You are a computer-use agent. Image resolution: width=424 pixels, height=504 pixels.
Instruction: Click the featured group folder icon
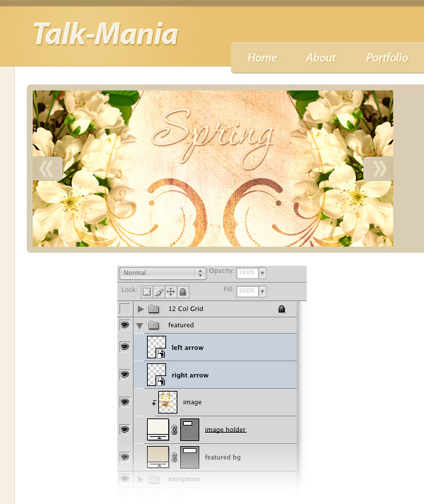154,325
